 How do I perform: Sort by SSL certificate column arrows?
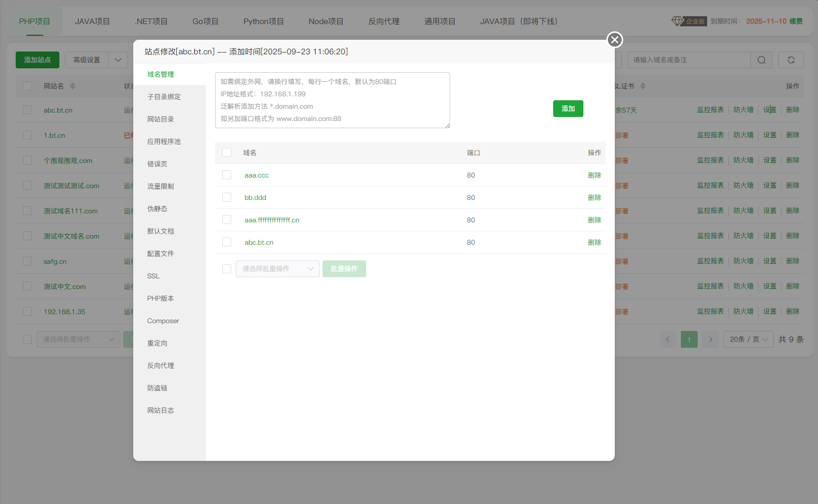643,86
